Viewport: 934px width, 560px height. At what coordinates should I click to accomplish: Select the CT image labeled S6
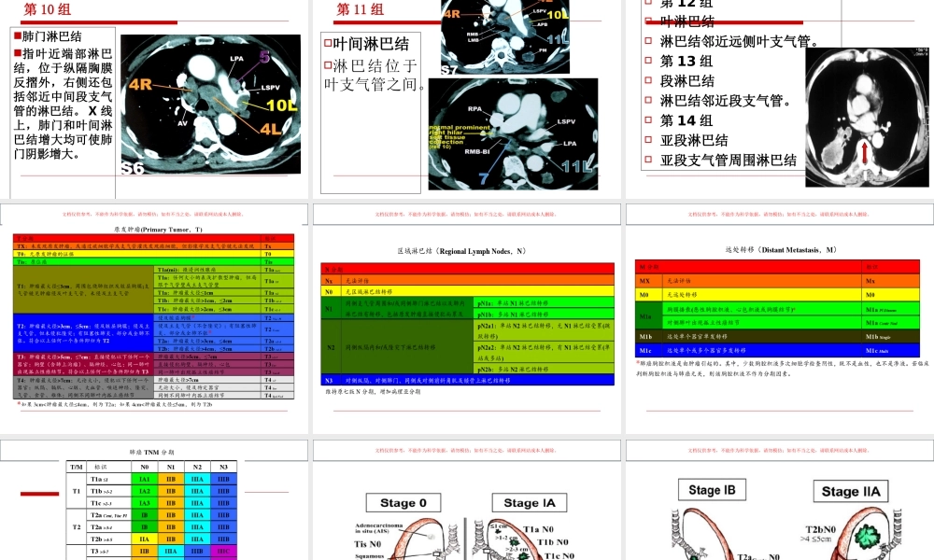(x=210, y=105)
